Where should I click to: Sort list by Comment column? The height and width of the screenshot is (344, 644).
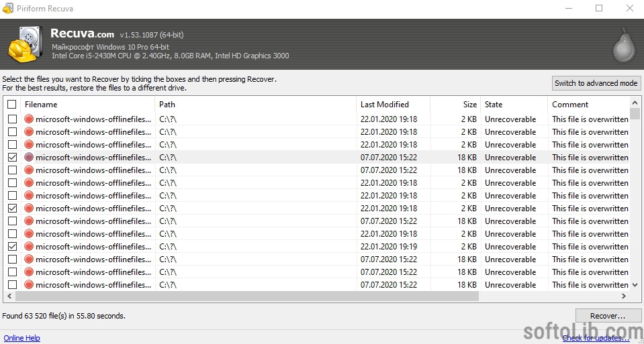coord(588,105)
